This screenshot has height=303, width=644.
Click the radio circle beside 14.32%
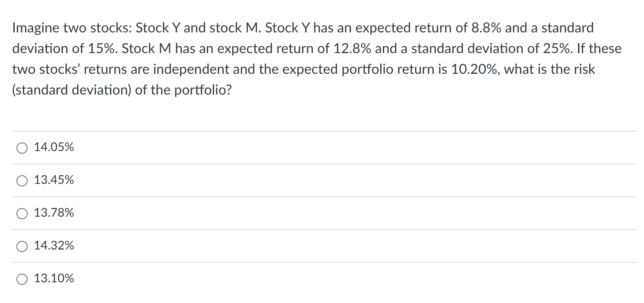[x=22, y=246]
